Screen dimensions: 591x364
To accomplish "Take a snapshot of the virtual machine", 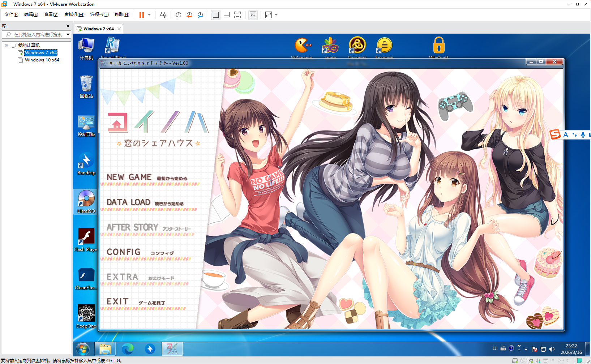I will click(x=178, y=15).
